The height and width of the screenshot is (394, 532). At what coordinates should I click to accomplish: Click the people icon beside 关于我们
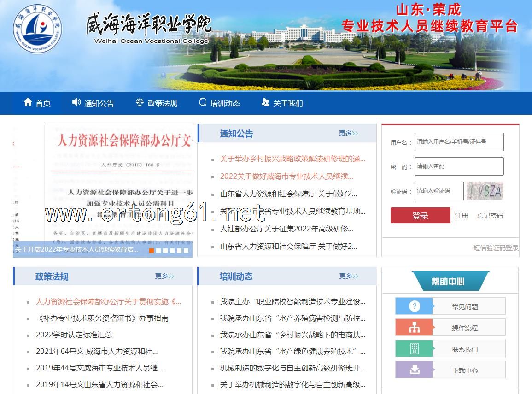click(265, 102)
